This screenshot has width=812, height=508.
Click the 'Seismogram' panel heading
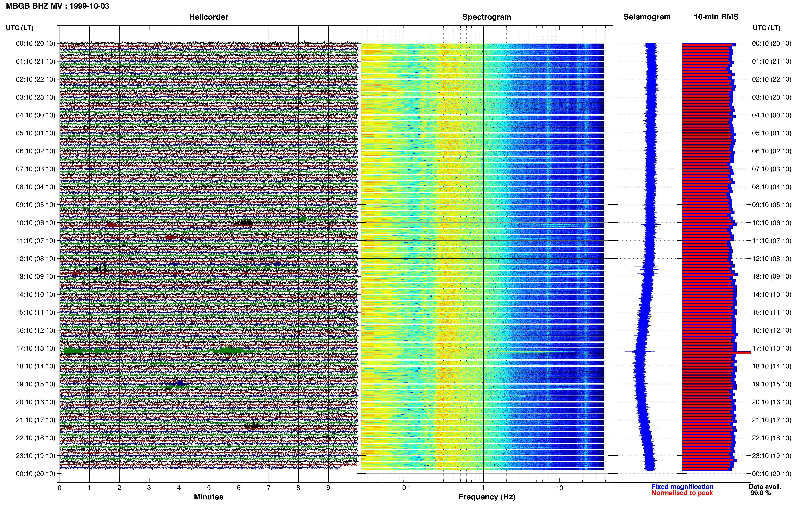[647, 17]
